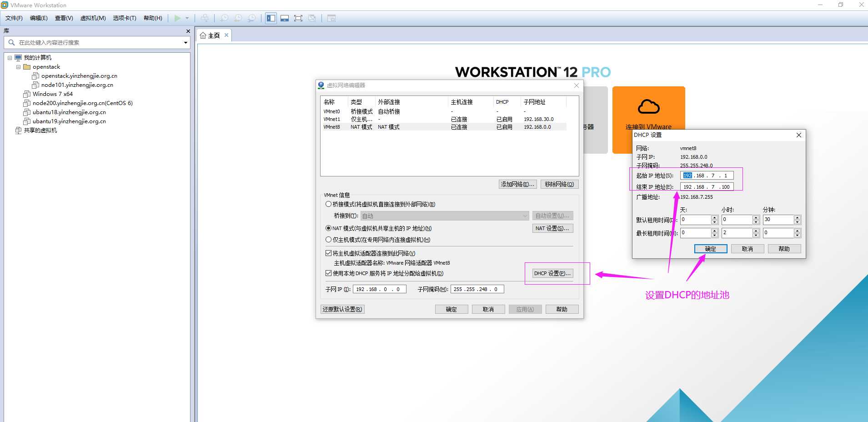Select the VMnet0 bridged row in table
The height and width of the screenshot is (422, 868).
(x=444, y=111)
